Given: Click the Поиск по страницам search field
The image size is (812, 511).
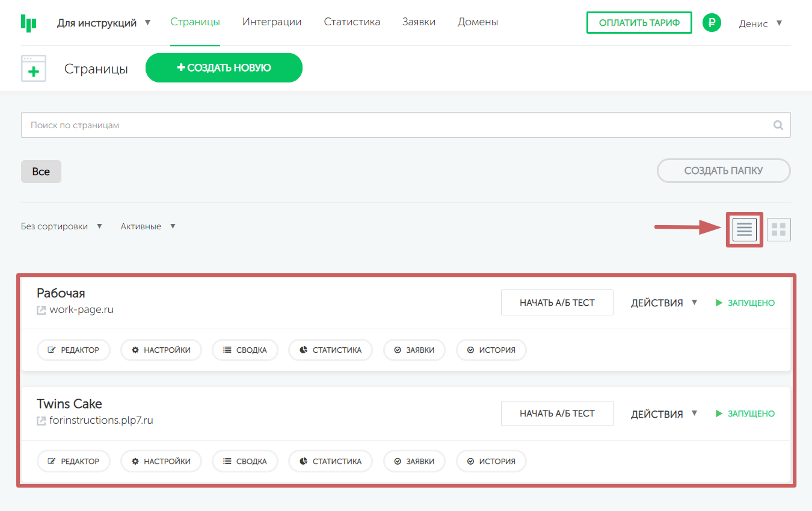Looking at the screenshot, I should [397, 125].
